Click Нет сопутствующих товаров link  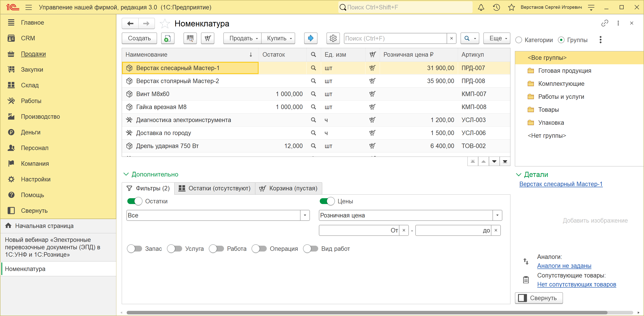point(576,284)
